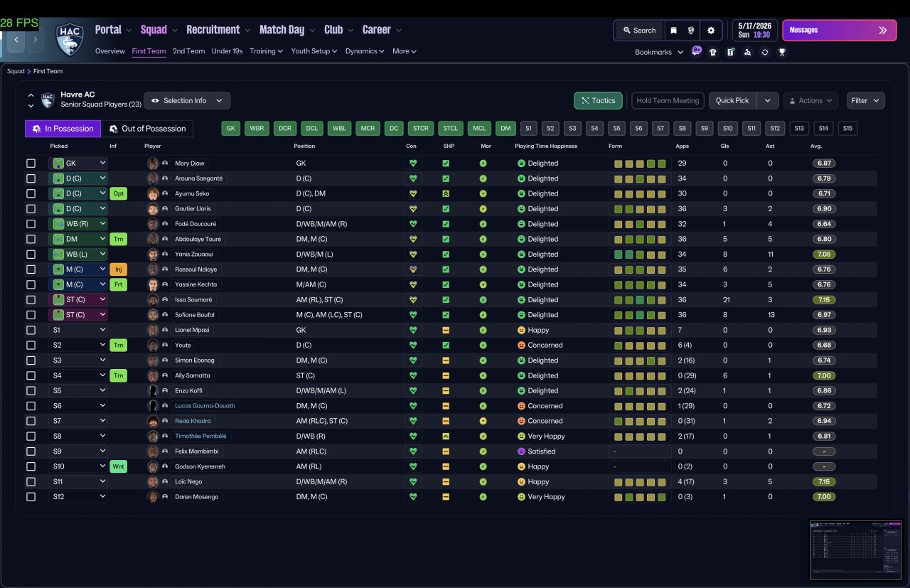Click the Tactics button

click(598, 100)
